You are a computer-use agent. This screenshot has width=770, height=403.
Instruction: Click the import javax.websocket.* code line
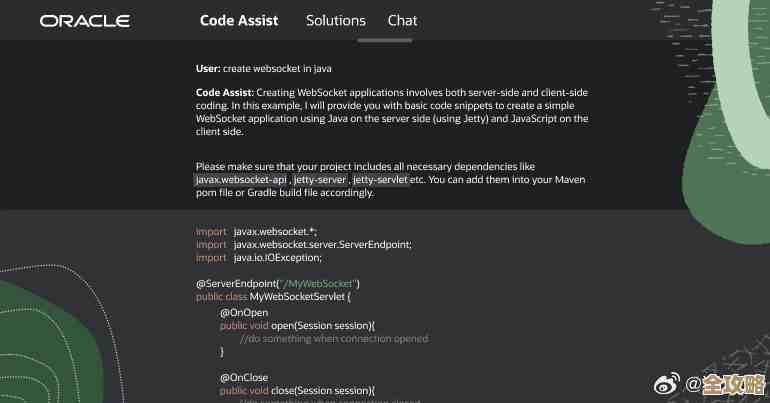[x=257, y=231]
